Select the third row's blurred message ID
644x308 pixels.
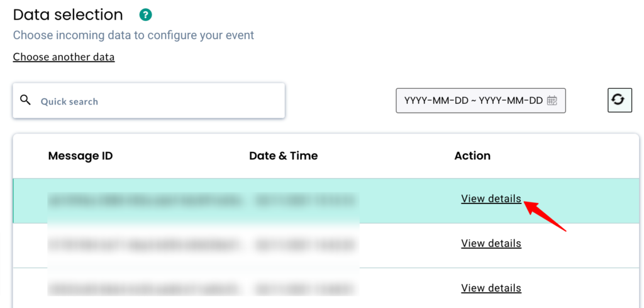point(145,289)
